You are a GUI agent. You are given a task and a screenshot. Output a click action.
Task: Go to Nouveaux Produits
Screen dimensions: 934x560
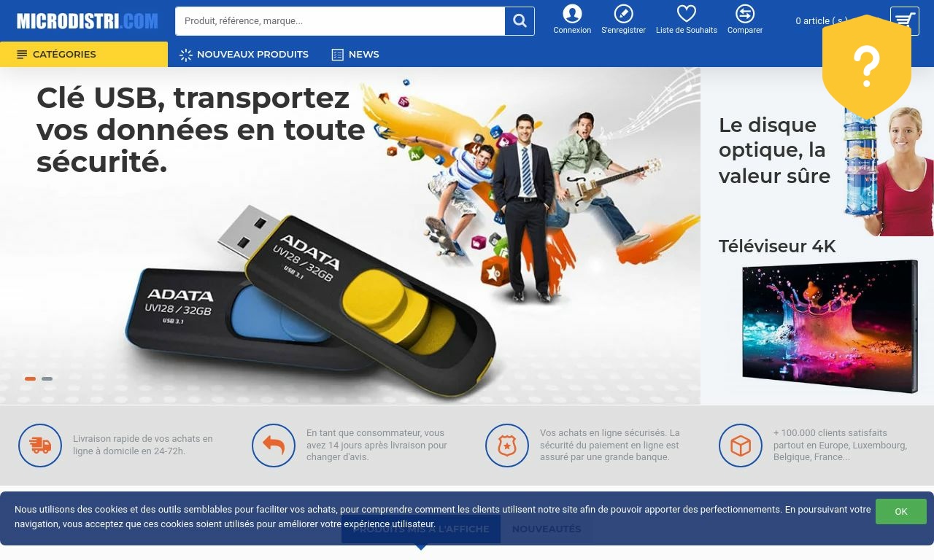[244, 55]
